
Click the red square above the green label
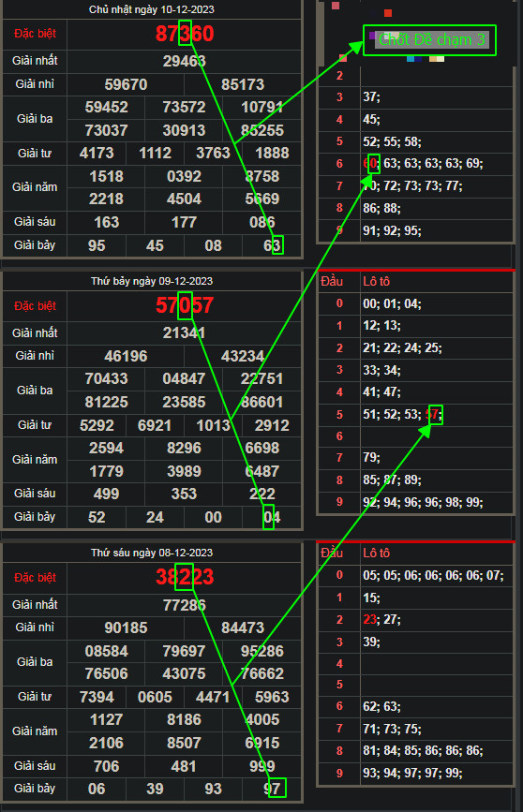click(x=388, y=13)
